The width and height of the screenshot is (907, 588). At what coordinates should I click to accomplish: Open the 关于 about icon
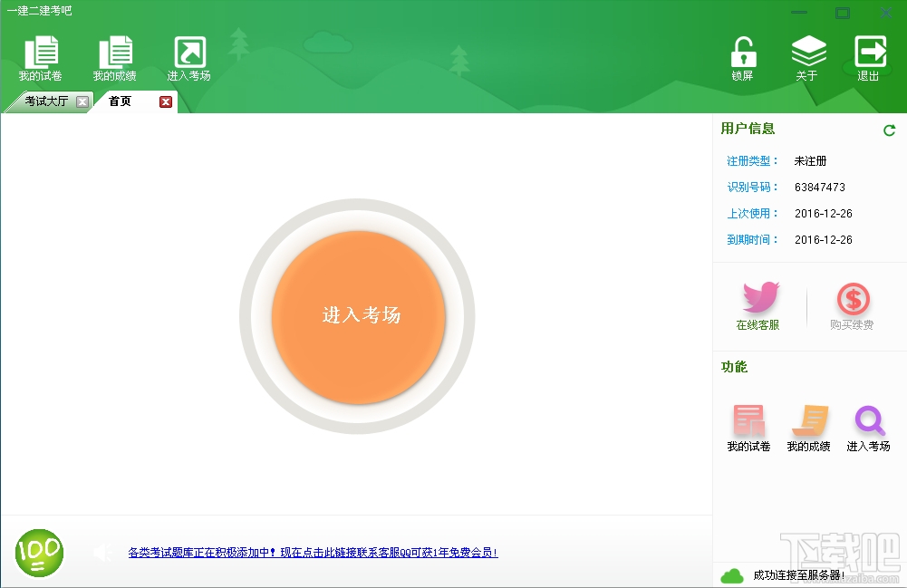[x=807, y=58]
